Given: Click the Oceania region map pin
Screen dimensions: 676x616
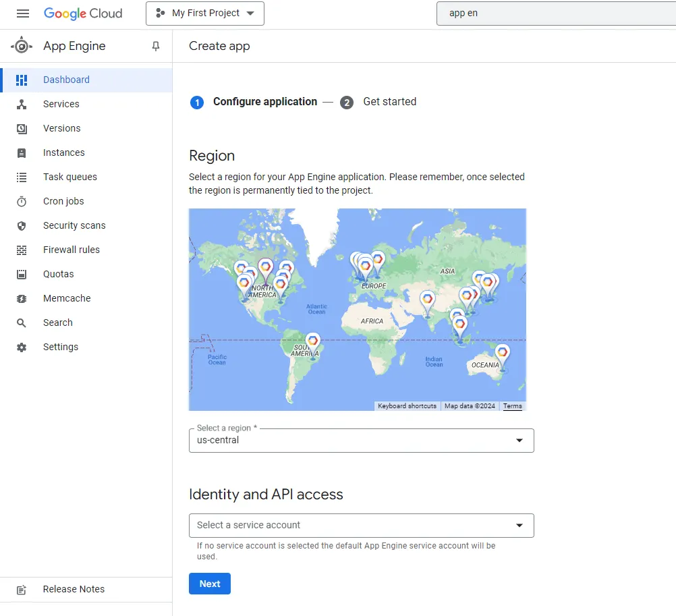Looking at the screenshot, I should [502, 358].
